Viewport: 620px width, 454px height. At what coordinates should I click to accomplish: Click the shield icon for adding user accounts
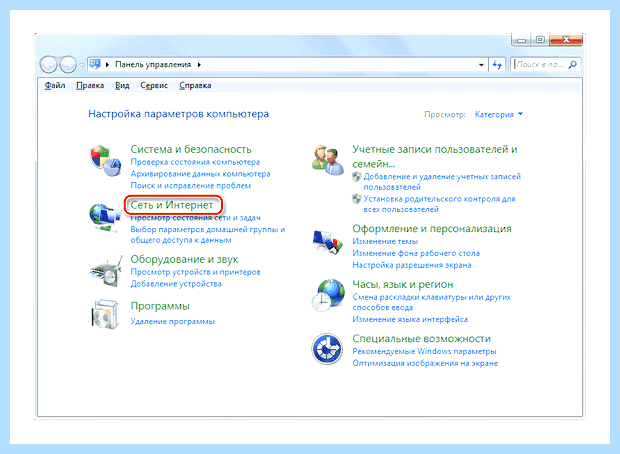point(357,176)
